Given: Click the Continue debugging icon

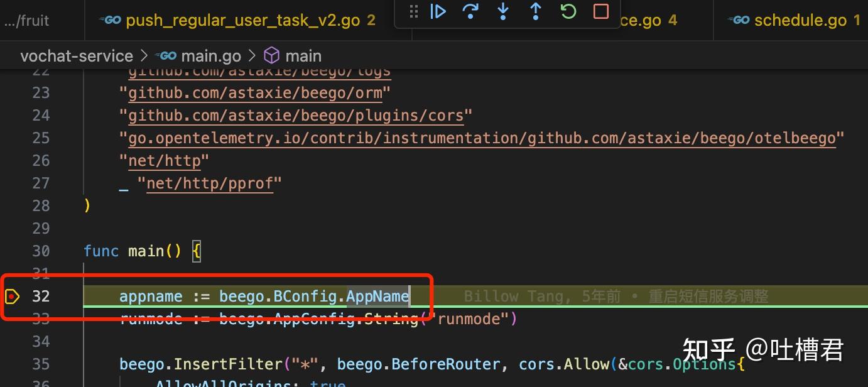Looking at the screenshot, I should point(438,11).
